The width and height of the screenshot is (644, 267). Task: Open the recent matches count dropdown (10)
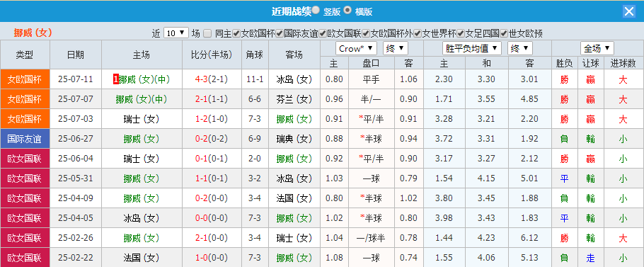point(176,33)
